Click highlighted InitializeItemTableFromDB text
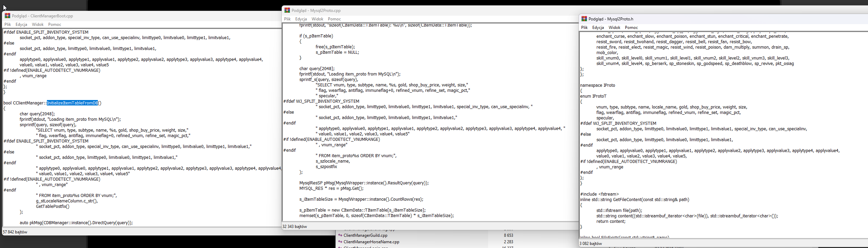Screen dimensions: 868x248 [72, 103]
